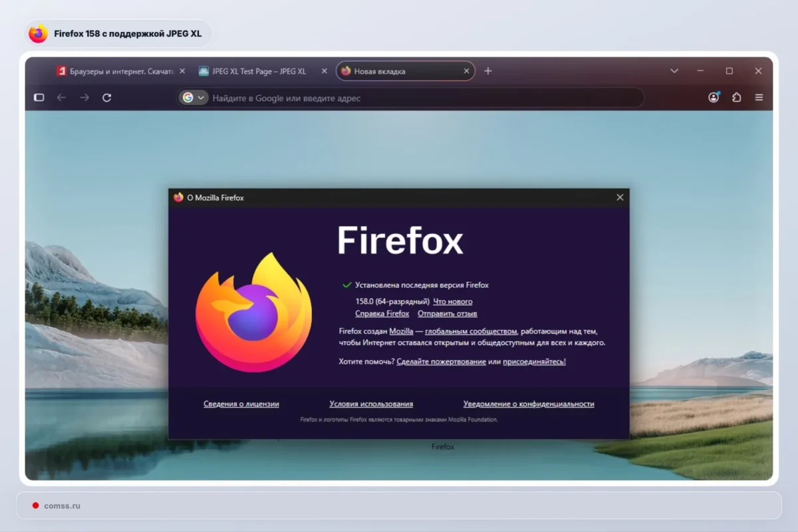
Task: Follow the присоединяйтесь! link
Action: tap(534, 362)
